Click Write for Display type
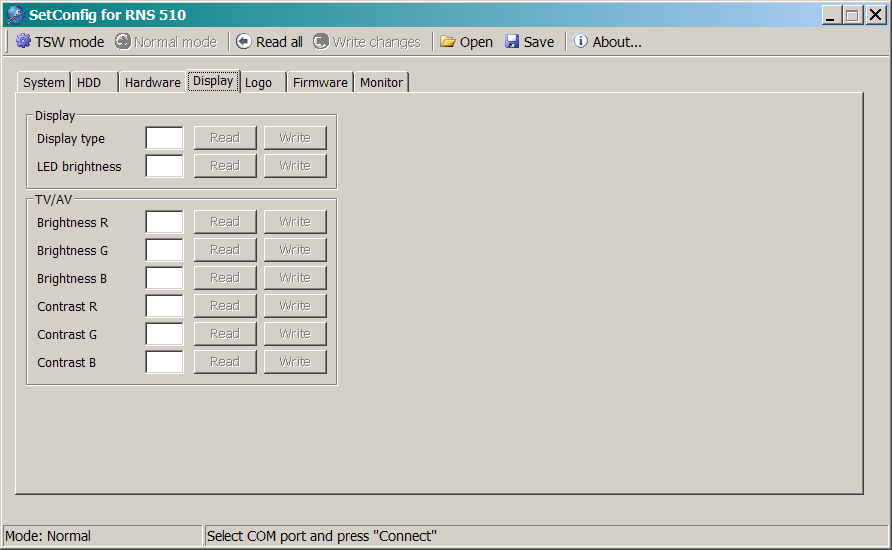Screen dimensions: 892x550 pyautogui.click(x=295, y=138)
